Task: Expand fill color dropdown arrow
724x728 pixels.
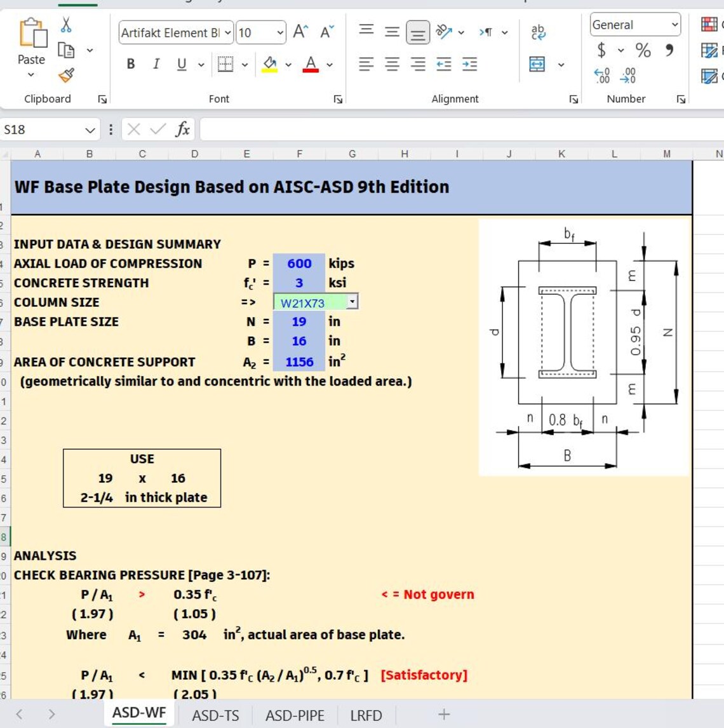Action: point(288,65)
